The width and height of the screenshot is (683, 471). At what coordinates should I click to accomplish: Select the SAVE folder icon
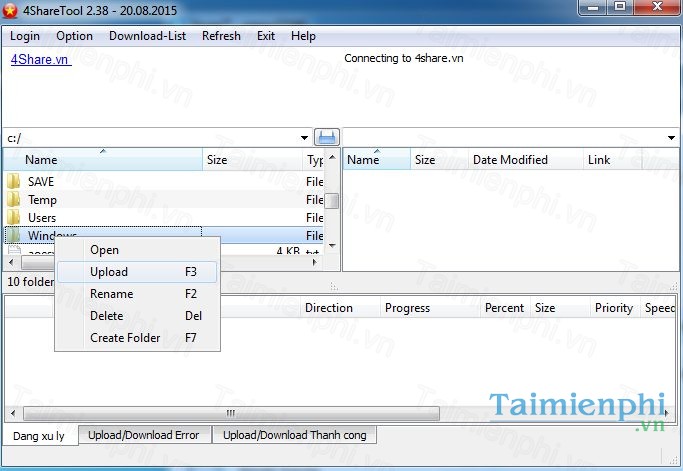pos(14,181)
